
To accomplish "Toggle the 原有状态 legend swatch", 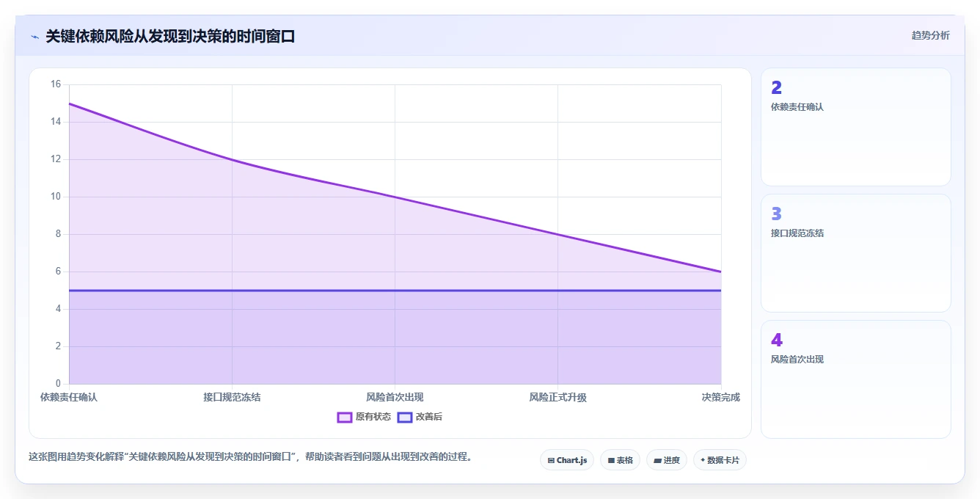I will click(345, 417).
